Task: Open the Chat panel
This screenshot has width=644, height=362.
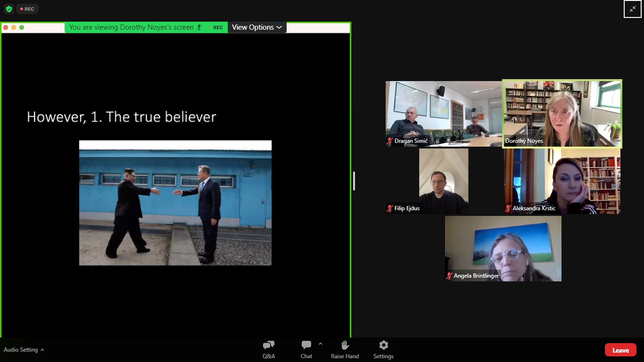Action: coord(306,350)
